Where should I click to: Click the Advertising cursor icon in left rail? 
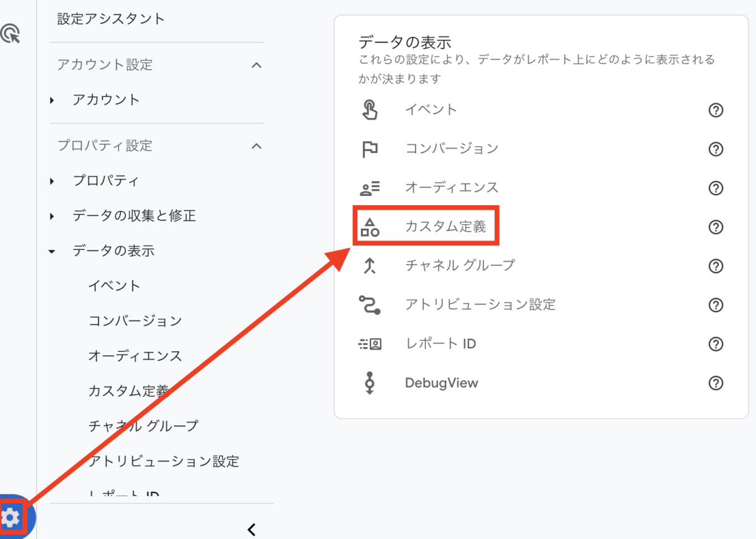[x=11, y=33]
